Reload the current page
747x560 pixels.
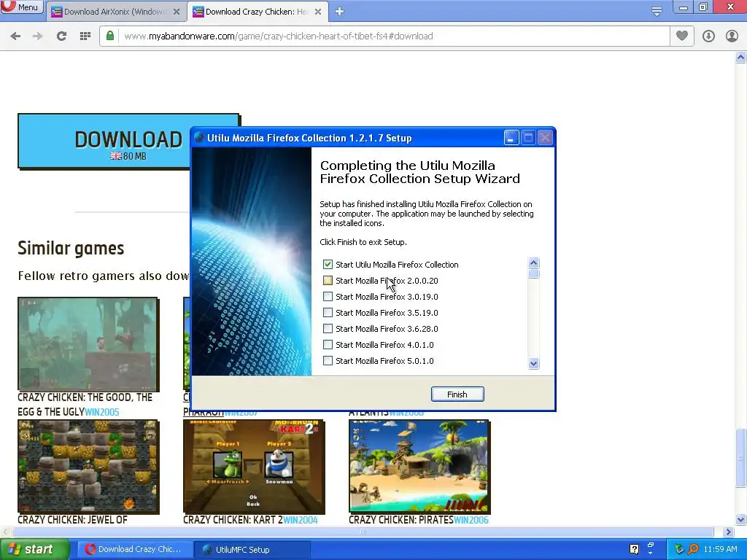[x=61, y=36]
